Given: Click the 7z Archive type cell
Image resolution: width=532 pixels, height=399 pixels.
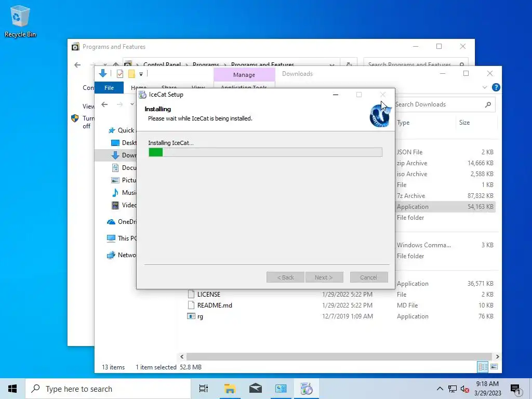Looking at the screenshot, I should (x=411, y=196).
